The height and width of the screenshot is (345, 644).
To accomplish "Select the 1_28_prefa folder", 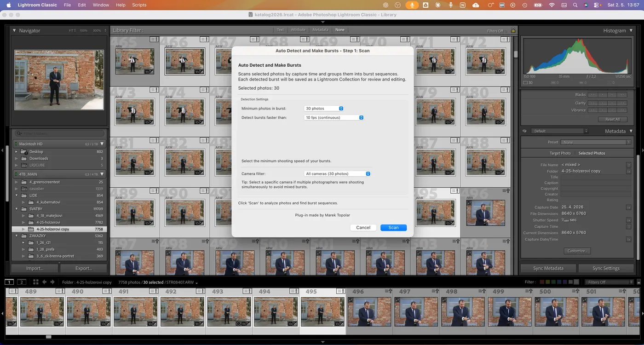I will [x=59, y=249].
